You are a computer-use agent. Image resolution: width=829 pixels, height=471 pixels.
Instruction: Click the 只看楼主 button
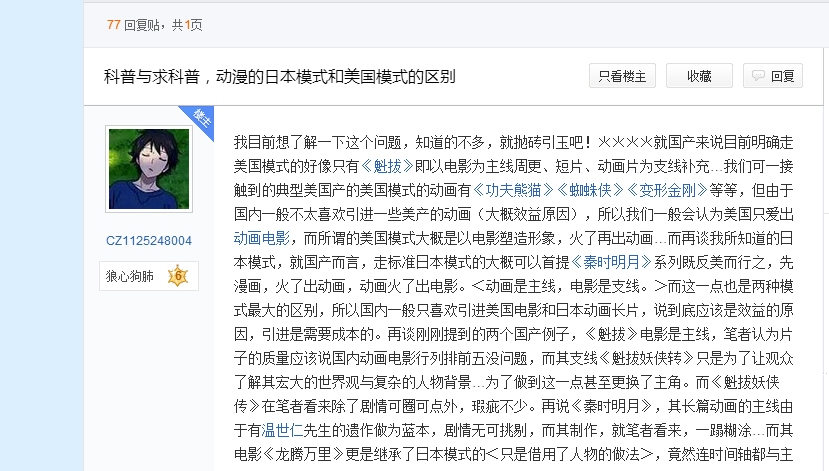tap(622, 76)
